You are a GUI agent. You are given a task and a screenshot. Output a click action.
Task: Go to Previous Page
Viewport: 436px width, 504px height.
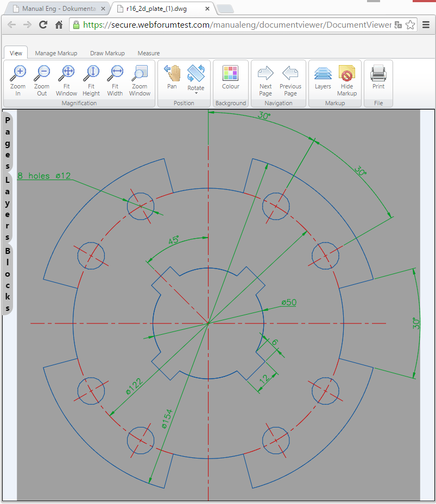coord(290,80)
